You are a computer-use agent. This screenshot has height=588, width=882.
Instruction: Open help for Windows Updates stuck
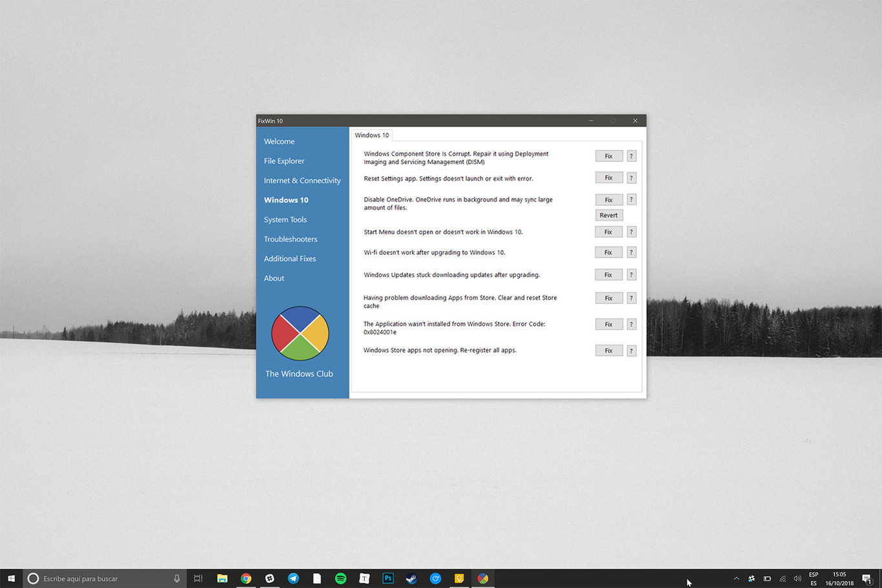[631, 275]
